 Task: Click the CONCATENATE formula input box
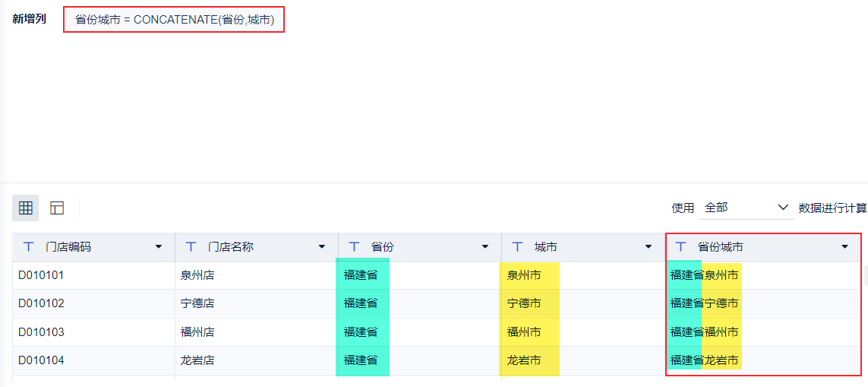175,20
